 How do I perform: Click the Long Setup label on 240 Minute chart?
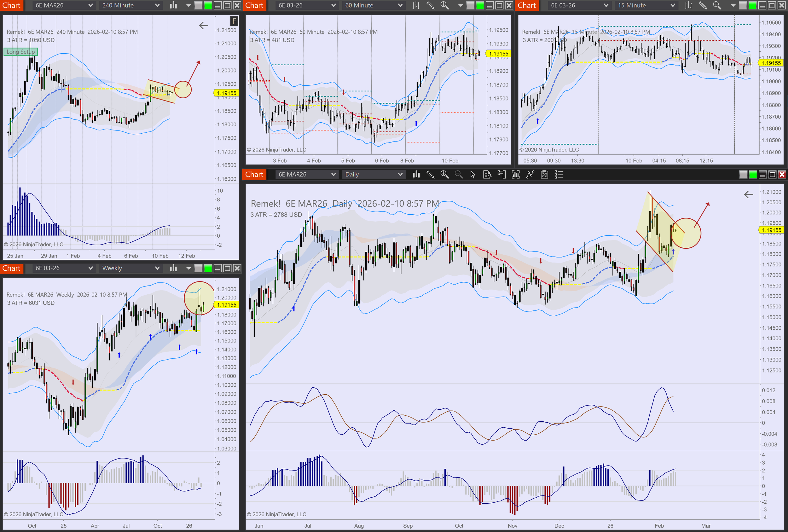click(x=21, y=52)
